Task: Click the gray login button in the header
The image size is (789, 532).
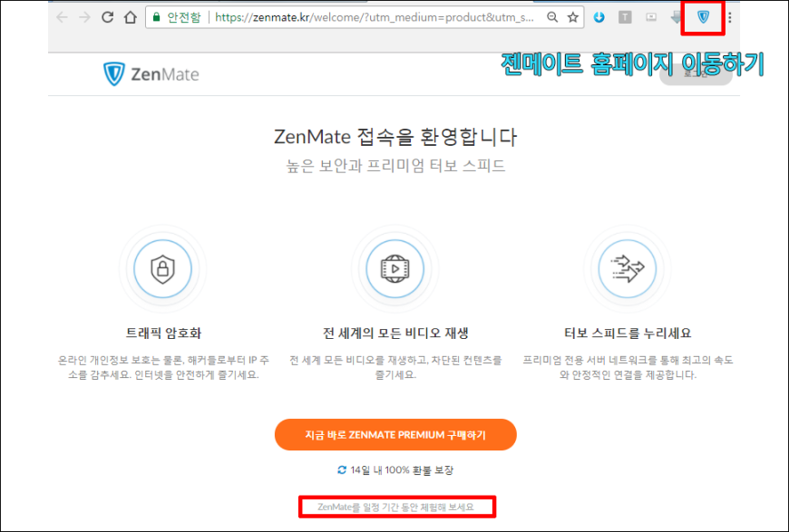Action: [696, 74]
